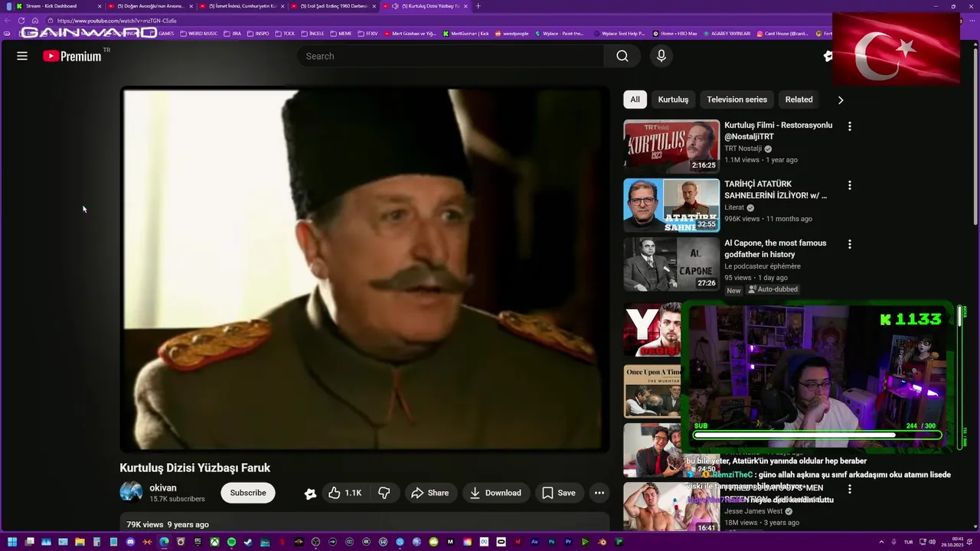Open TARİHÇİ ATATÜRK SAHNELERİNİ İZLİYOR thumbnail
The width and height of the screenshot is (980, 551).
(671, 205)
